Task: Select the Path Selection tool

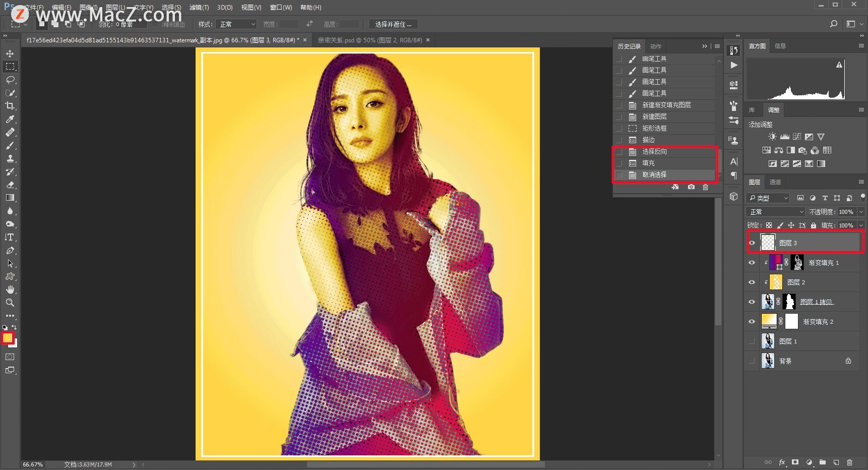Action: [10, 263]
